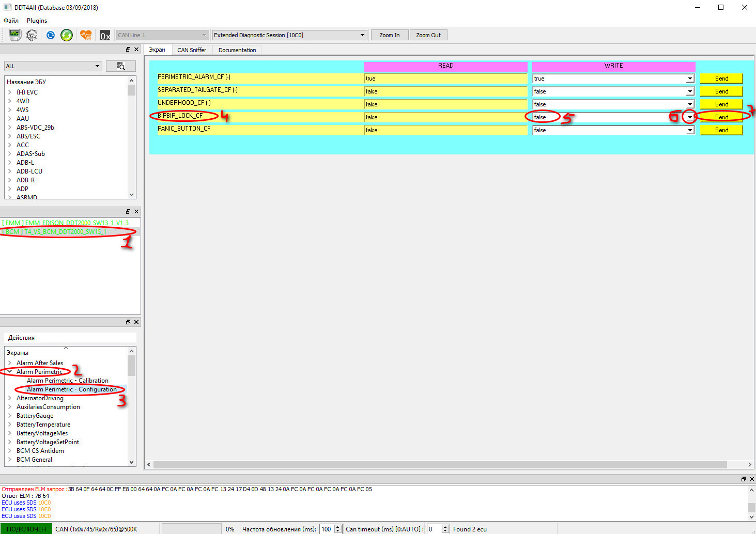
Task: Switch to the Documentation tab
Action: (x=237, y=50)
